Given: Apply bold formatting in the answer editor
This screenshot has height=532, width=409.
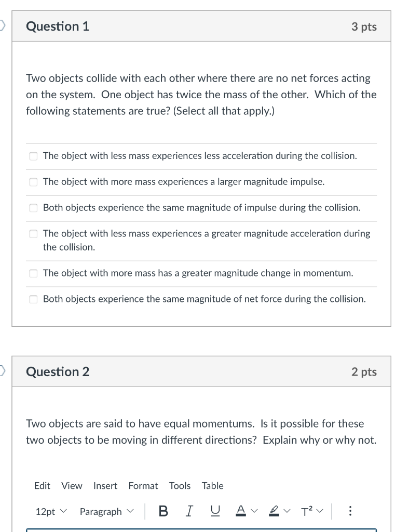Looking at the screenshot, I should [x=163, y=511].
